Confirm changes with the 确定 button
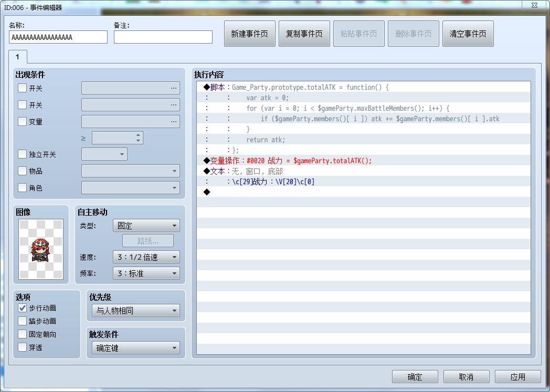Screen dimensions: 550x392 tap(415, 376)
